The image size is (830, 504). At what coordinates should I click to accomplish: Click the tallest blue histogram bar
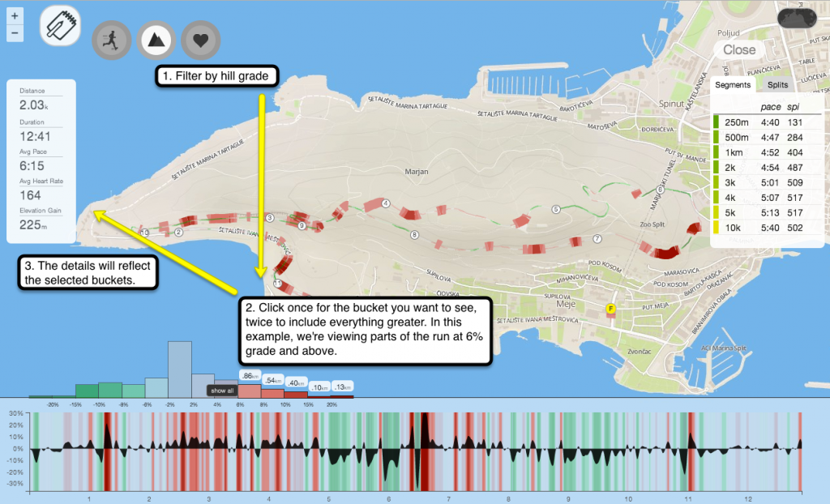tap(180, 369)
